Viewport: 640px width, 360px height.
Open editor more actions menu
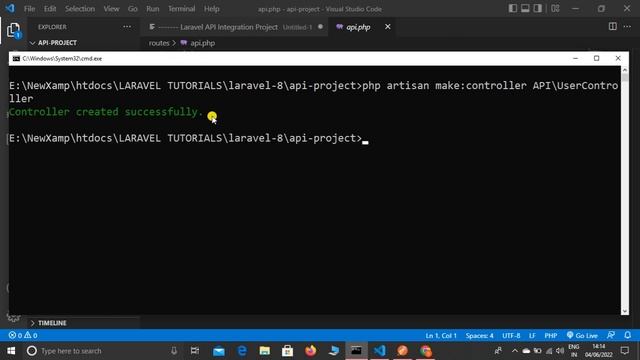[627, 27]
